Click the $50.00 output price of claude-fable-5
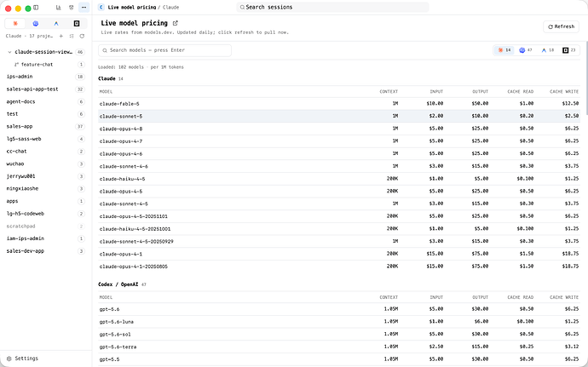This screenshot has height=367, width=588. pyautogui.click(x=480, y=104)
